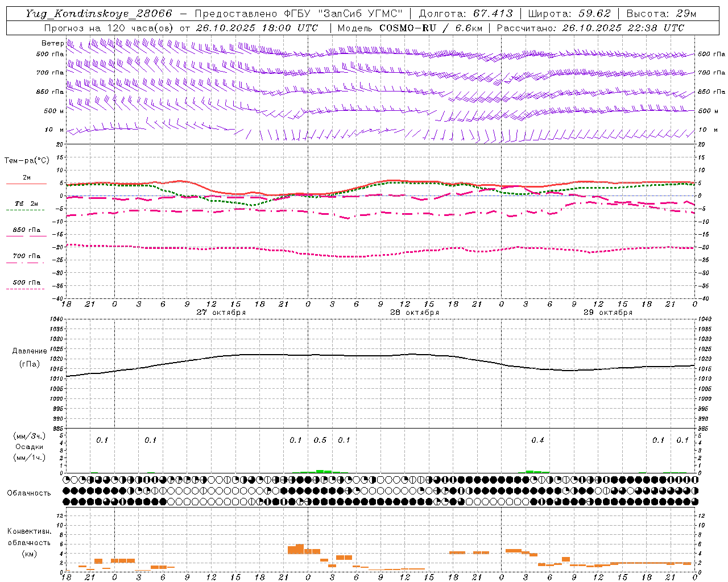728x582 pixels.
Task: Click the 10 м wind level label on left
Action: (x=55, y=130)
